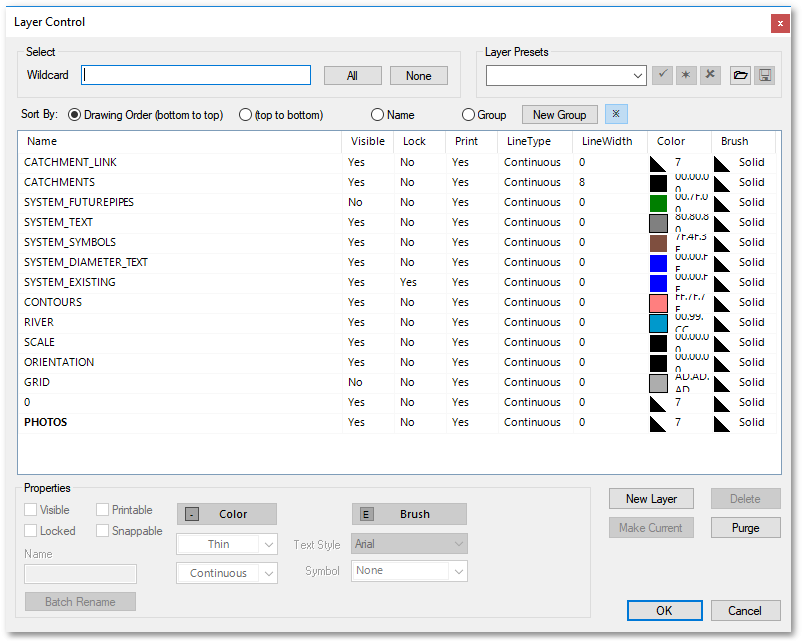This screenshot has height=644, width=803.
Task: Click the checkmark icon in Layer Presets
Action: [x=662, y=75]
